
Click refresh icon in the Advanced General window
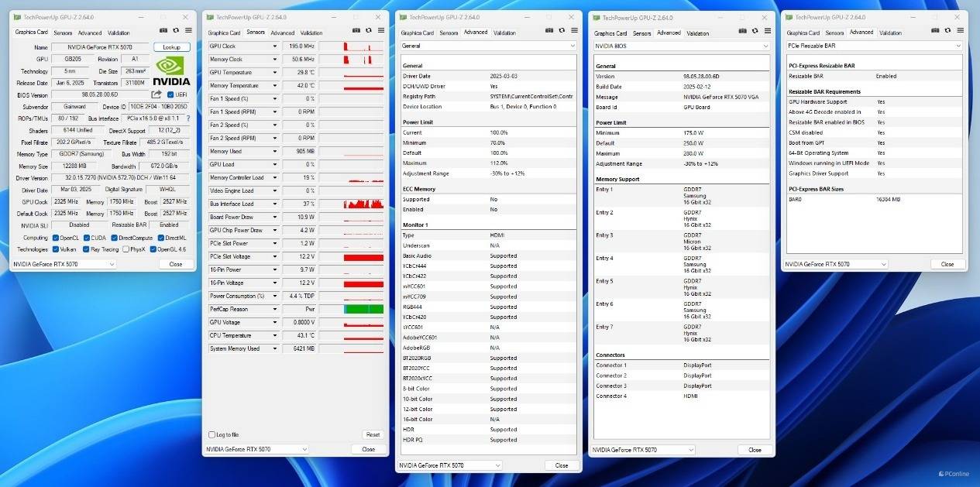coord(562,30)
